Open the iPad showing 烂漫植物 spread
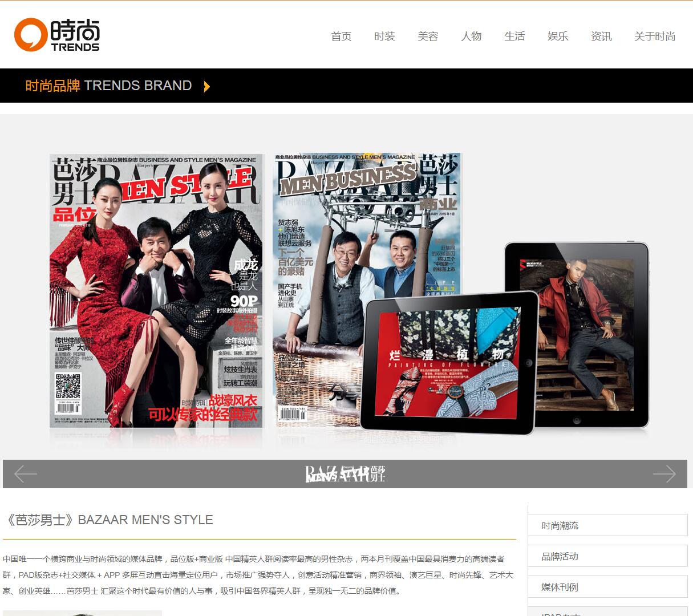The width and height of the screenshot is (693, 616). (449, 363)
